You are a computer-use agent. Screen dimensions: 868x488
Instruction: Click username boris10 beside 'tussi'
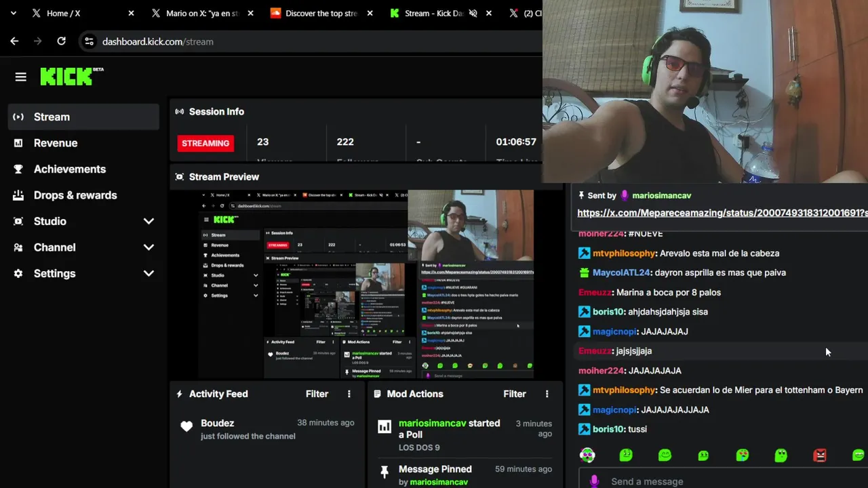[x=608, y=429]
